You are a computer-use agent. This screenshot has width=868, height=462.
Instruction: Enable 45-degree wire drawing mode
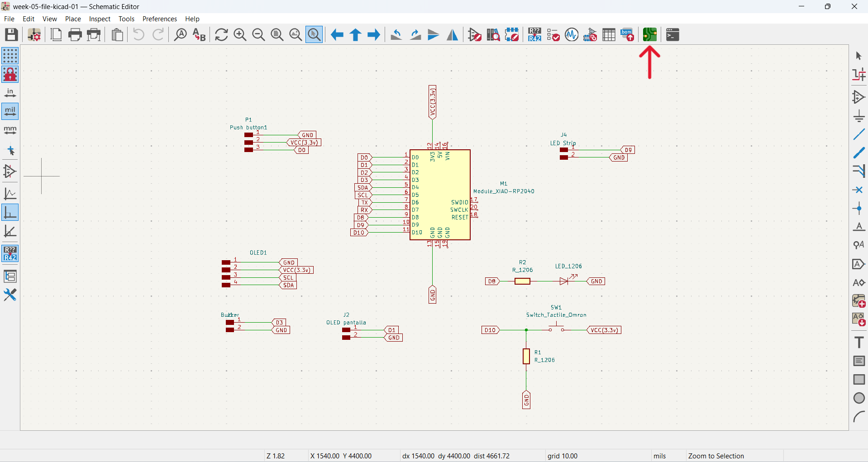click(x=10, y=231)
